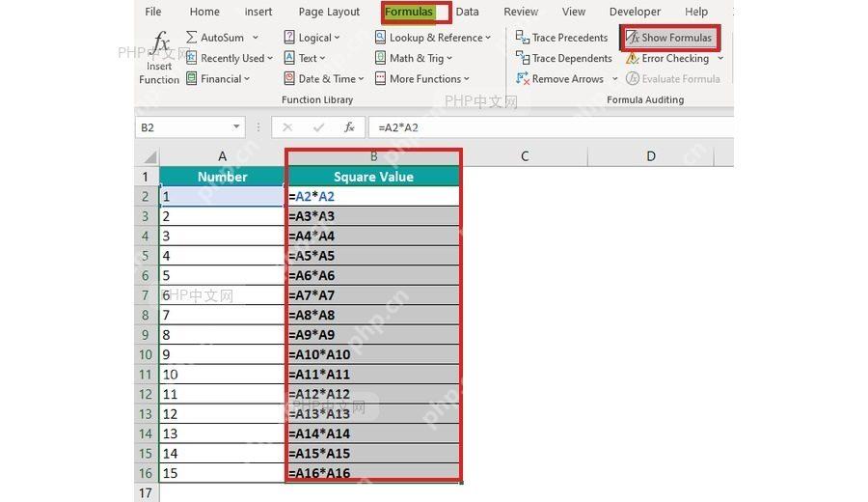
Task: Open the Error Checking dropdown arrow
Action: coord(720,58)
